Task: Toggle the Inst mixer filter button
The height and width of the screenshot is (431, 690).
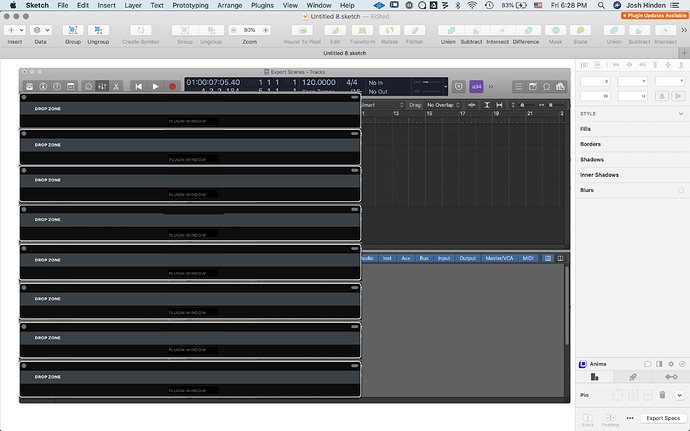Action: 387,258
